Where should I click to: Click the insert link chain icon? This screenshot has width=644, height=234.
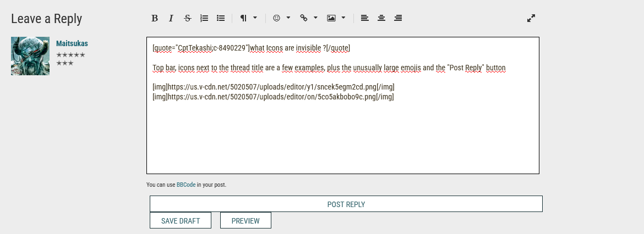304,18
